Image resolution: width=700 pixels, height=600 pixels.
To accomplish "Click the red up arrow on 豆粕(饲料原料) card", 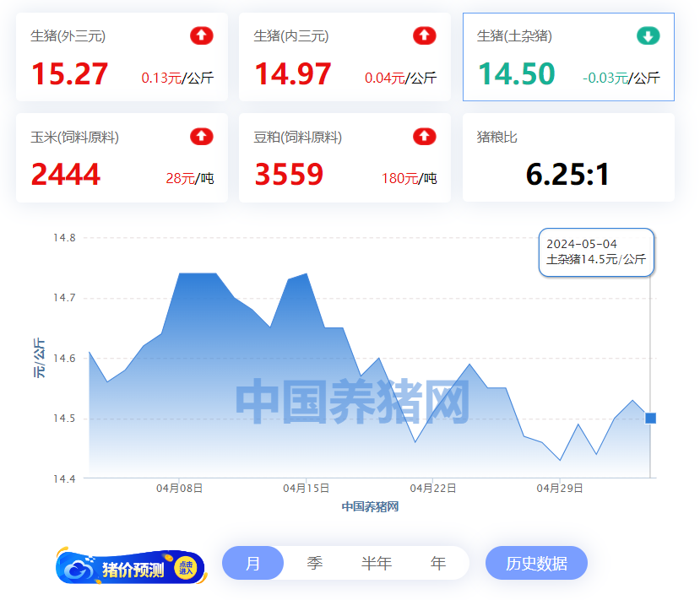I will point(424,137).
